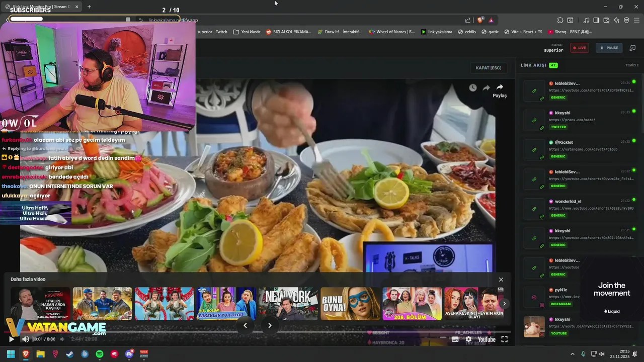Click the icon right of PAUSE

tap(632, 48)
